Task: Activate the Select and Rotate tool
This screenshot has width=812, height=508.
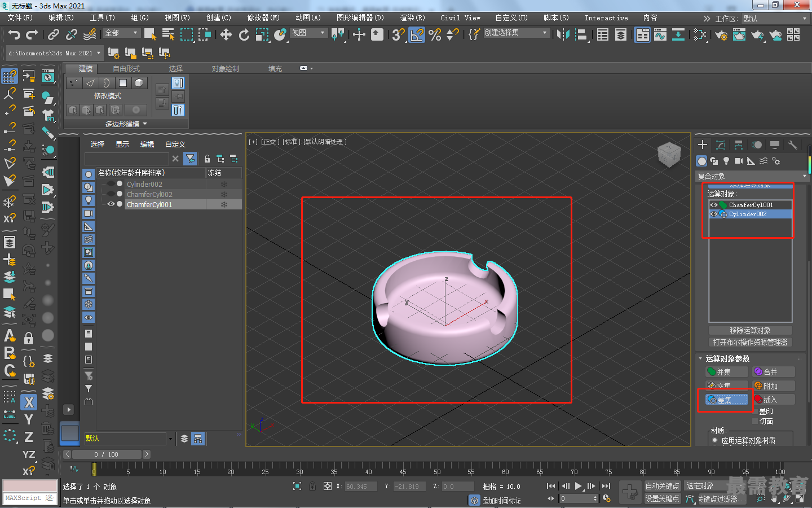Action: click(244, 35)
